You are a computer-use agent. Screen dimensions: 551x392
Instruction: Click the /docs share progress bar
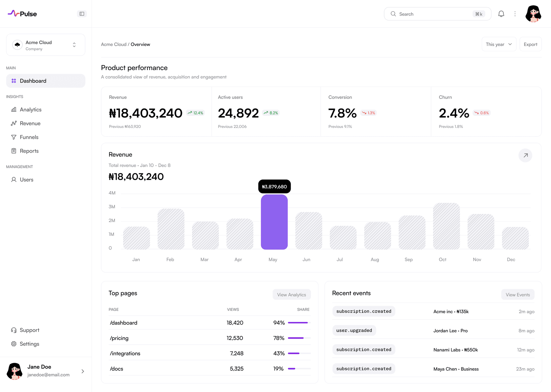pyautogui.click(x=299, y=369)
